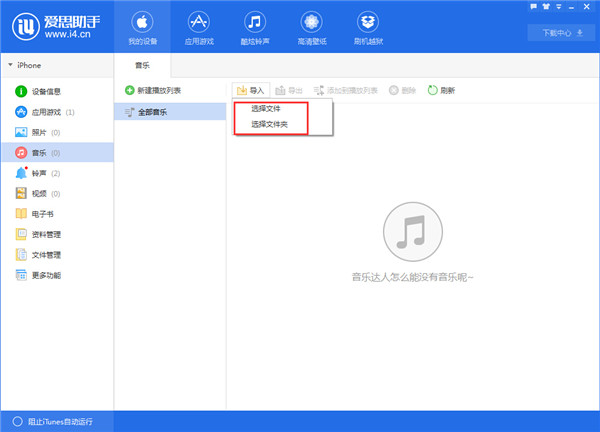Image resolution: width=600 pixels, height=432 pixels.
Task: Click the 导出 export button
Action: click(x=289, y=90)
